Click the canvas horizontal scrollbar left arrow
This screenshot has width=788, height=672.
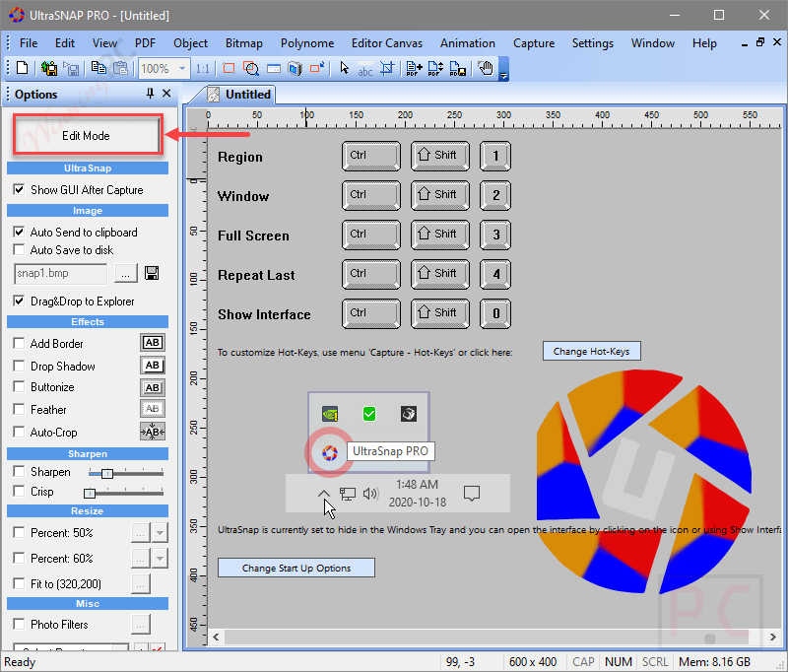[216, 637]
